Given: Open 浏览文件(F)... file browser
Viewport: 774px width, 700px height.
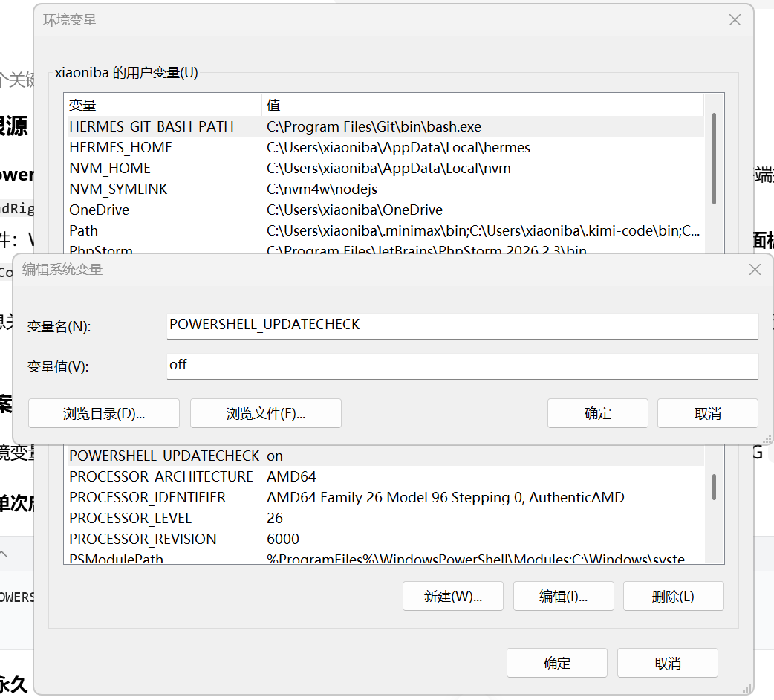Looking at the screenshot, I should [266, 413].
